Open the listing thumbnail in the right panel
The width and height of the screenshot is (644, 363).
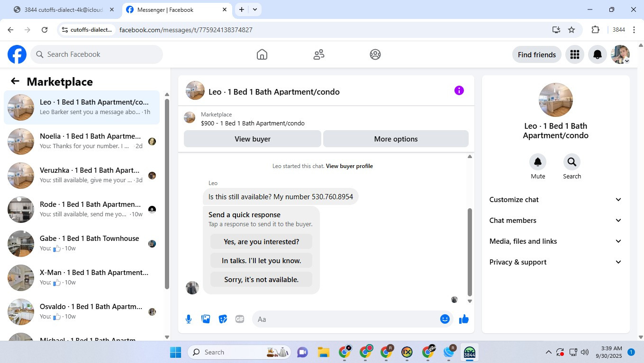(556, 100)
